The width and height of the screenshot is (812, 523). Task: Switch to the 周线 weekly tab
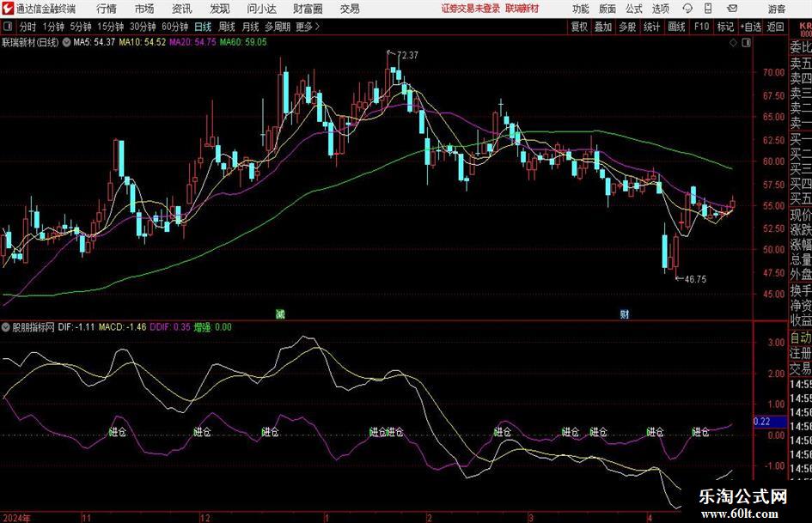point(226,27)
